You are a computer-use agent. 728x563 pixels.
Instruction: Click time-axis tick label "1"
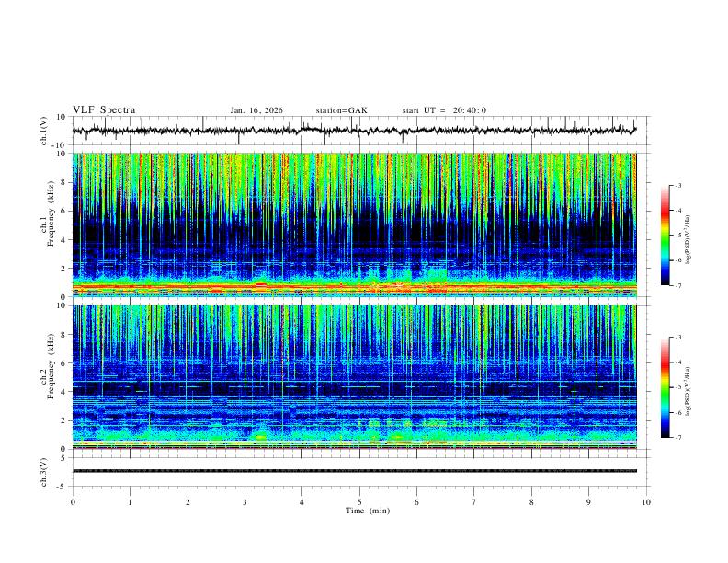pyautogui.click(x=130, y=502)
